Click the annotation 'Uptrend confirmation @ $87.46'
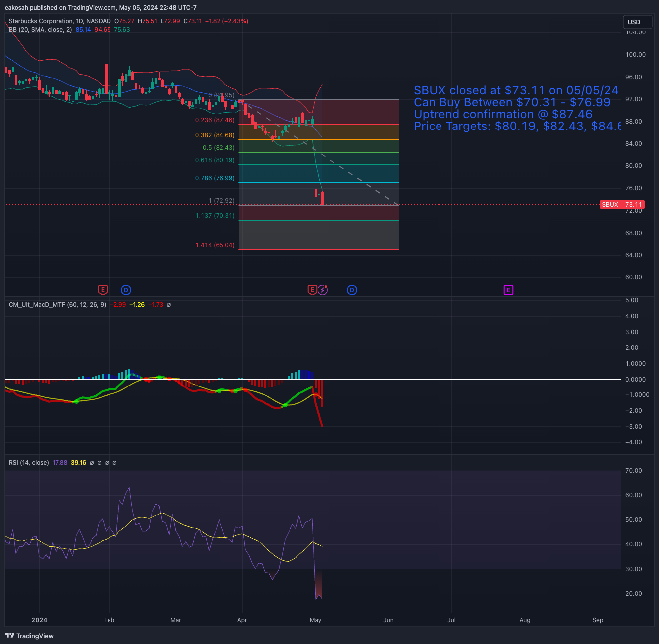This screenshot has width=659, height=644. pyautogui.click(x=503, y=114)
